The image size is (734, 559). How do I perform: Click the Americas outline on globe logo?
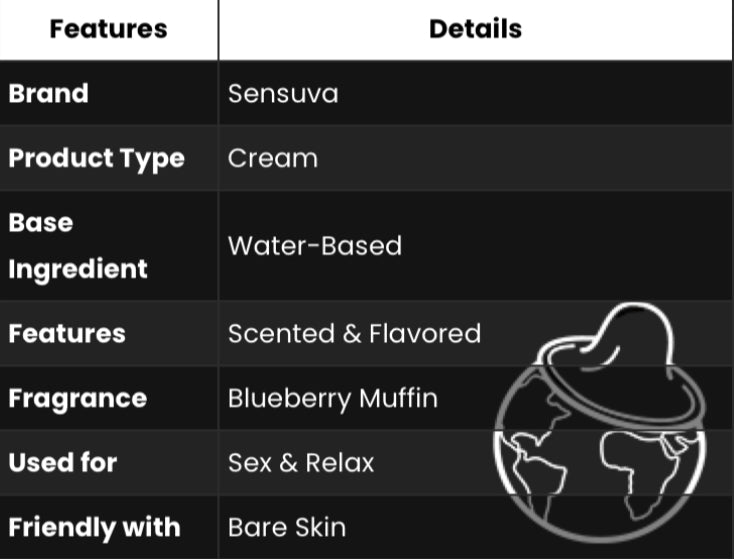click(x=534, y=461)
